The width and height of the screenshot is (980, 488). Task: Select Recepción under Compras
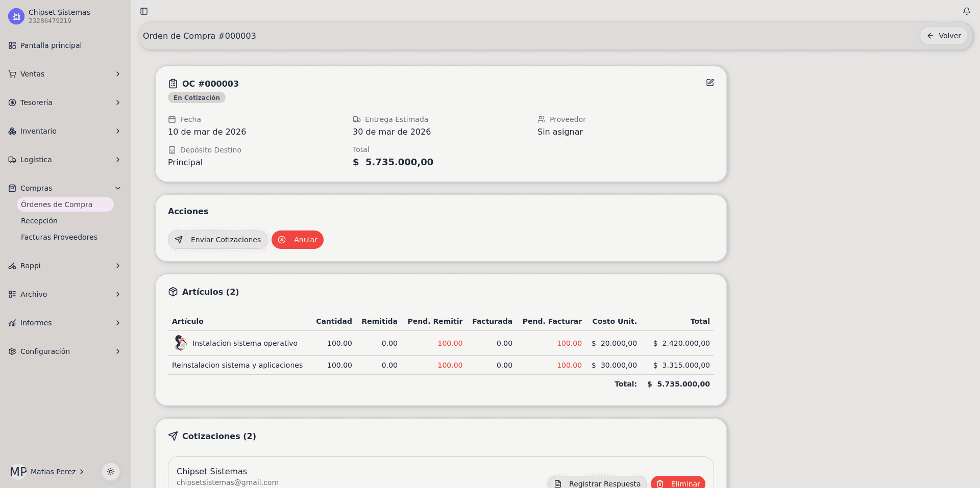pyautogui.click(x=39, y=221)
